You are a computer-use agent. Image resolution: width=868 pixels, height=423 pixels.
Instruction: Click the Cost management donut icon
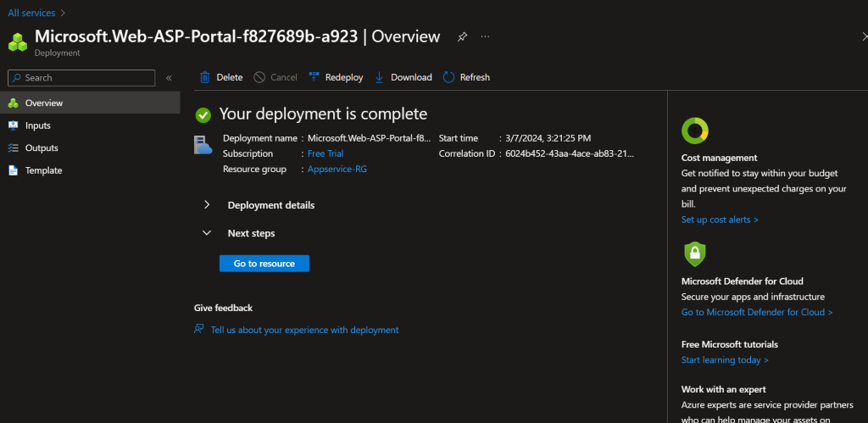695,131
